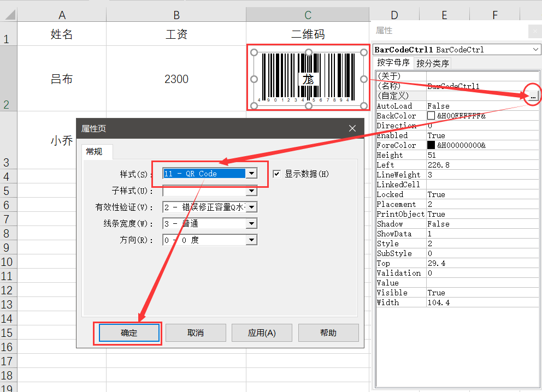Select the Placement property row
Image resolution: width=542 pixels, height=392 pixels.
click(x=457, y=204)
